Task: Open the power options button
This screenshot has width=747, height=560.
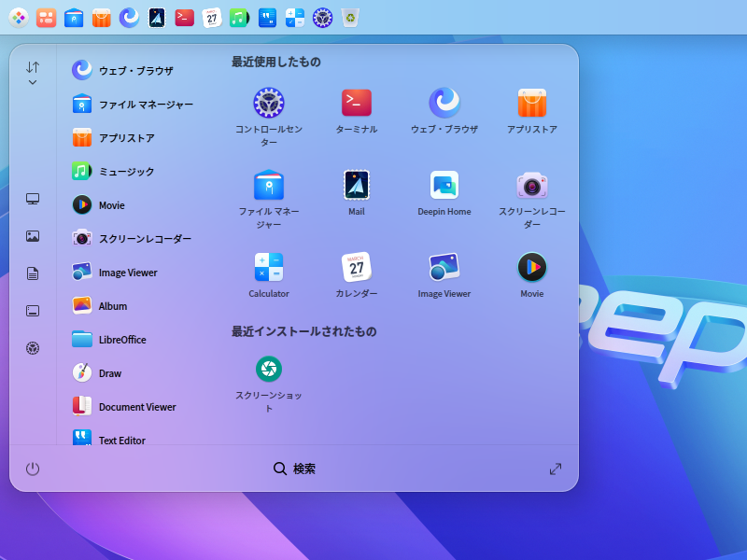Action: point(33,469)
